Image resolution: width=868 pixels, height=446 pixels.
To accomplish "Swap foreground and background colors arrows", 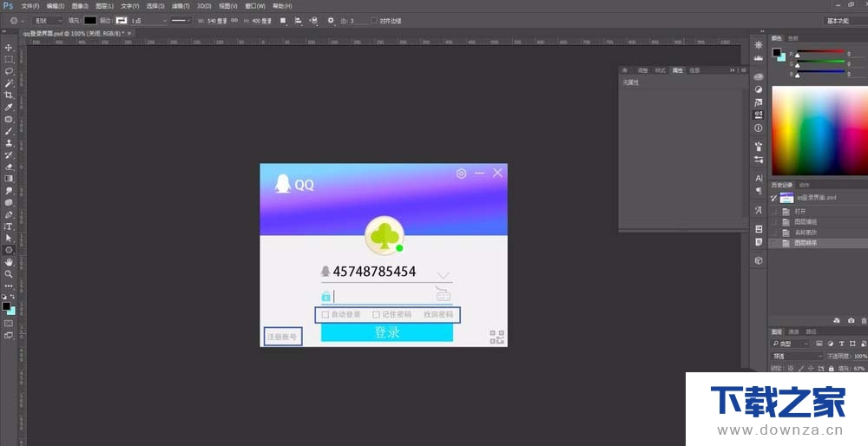I will 13,297.
